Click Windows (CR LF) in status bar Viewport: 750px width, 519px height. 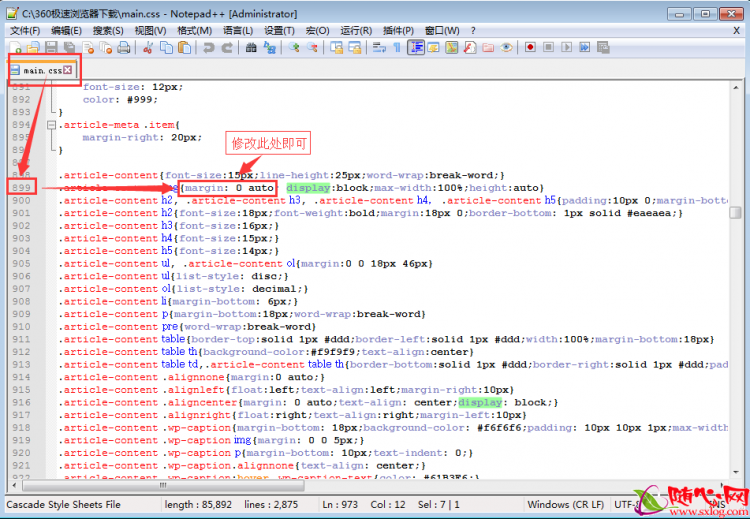click(x=565, y=504)
